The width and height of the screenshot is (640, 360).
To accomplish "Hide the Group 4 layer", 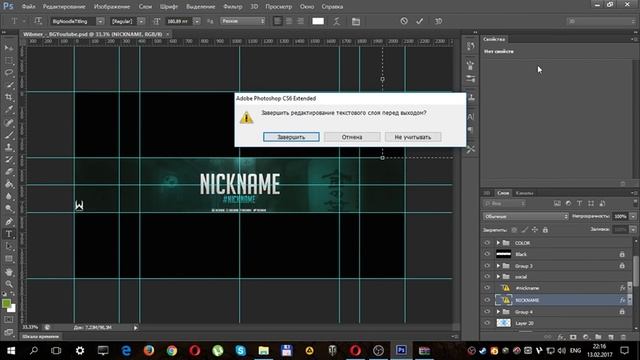I will click(487, 311).
